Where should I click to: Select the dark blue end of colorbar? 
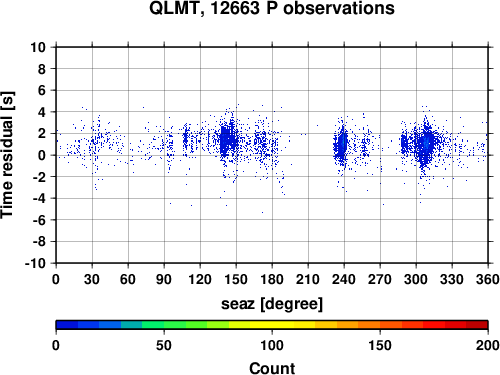point(67,325)
